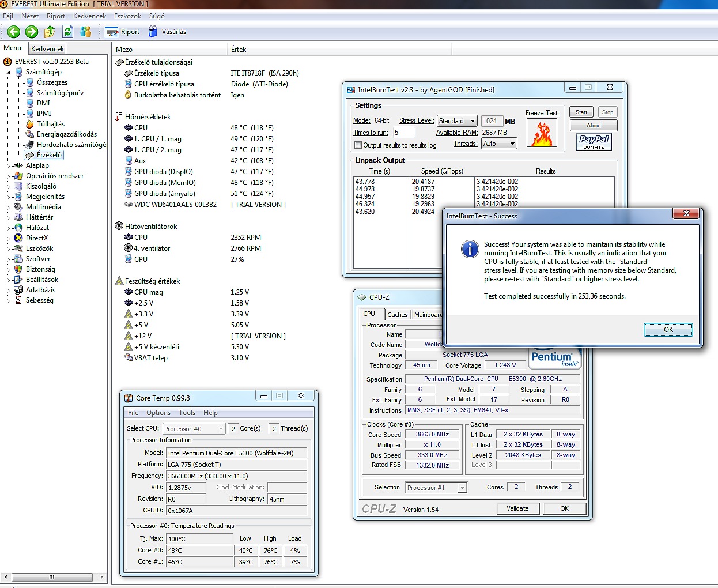The image size is (718, 588).
Task: Open the Options menu in Core Temp
Action: point(158,413)
